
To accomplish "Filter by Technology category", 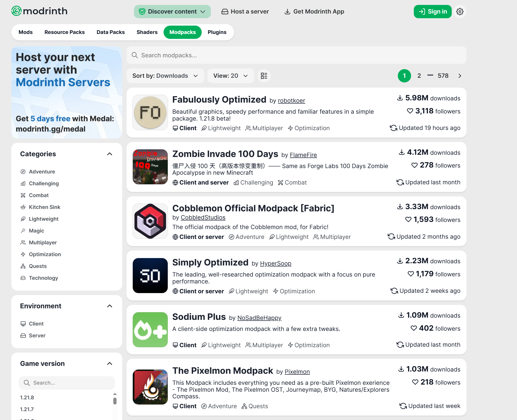I will pos(39,278).
